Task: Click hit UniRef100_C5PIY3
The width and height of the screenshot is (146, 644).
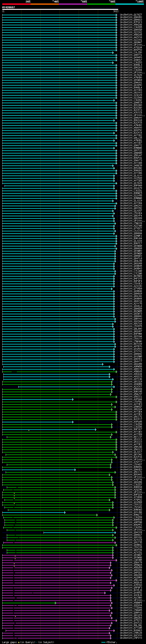Action: click(x=131, y=638)
